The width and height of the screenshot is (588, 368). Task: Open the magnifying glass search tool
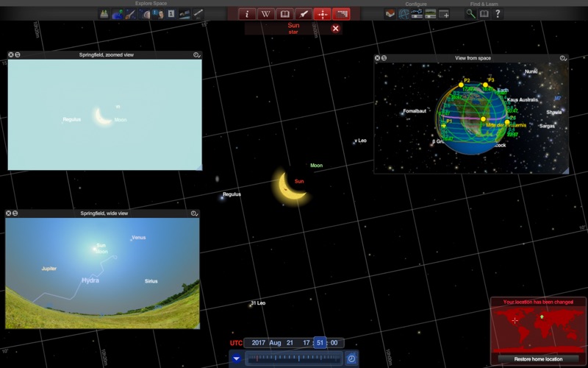[470, 14]
